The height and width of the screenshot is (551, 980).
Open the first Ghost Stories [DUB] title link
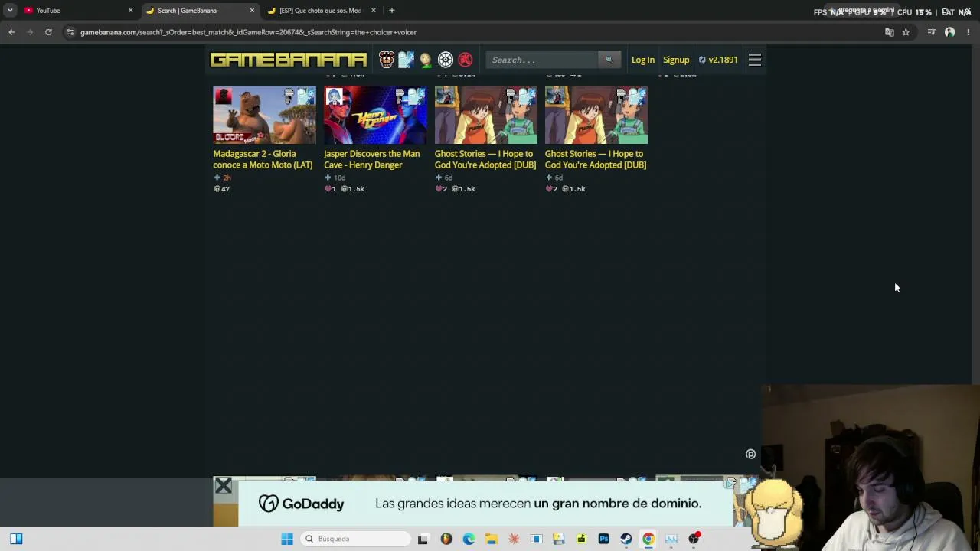pos(485,159)
